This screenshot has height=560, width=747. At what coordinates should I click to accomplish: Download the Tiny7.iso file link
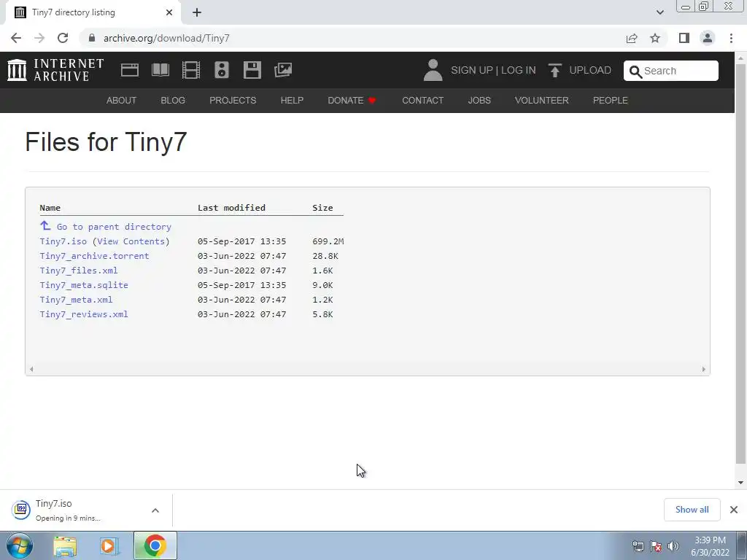point(63,241)
